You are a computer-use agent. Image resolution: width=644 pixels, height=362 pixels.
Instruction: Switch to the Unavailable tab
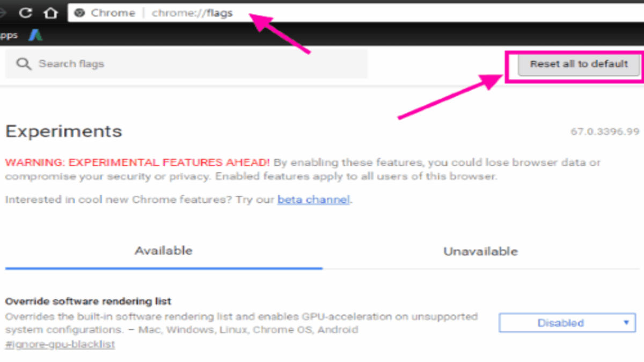pos(480,250)
